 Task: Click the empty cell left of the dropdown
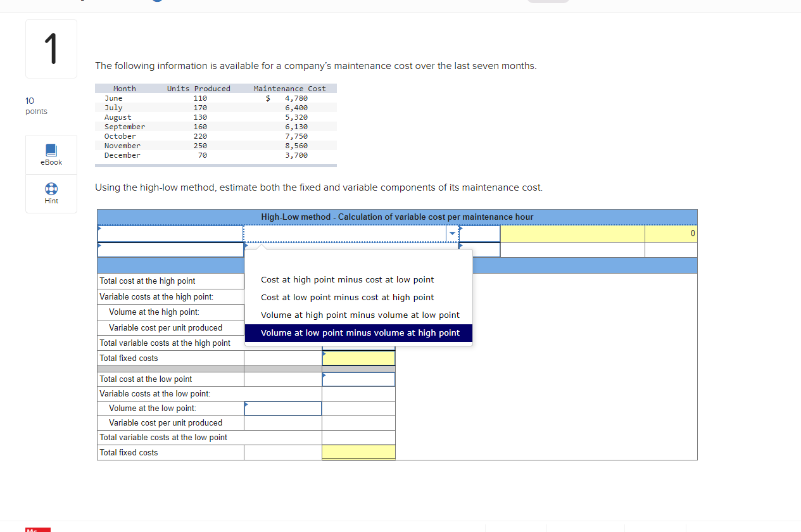[169, 233]
